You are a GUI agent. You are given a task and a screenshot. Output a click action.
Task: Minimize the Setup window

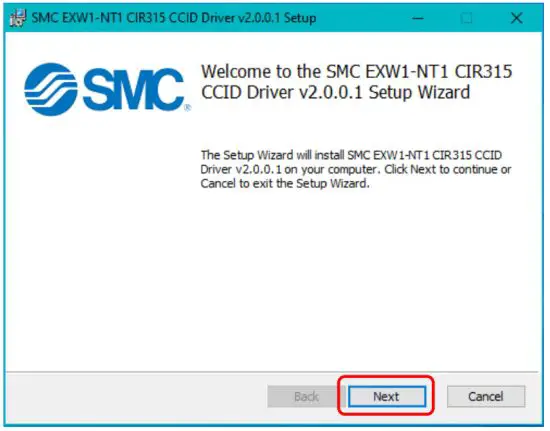tap(417, 18)
